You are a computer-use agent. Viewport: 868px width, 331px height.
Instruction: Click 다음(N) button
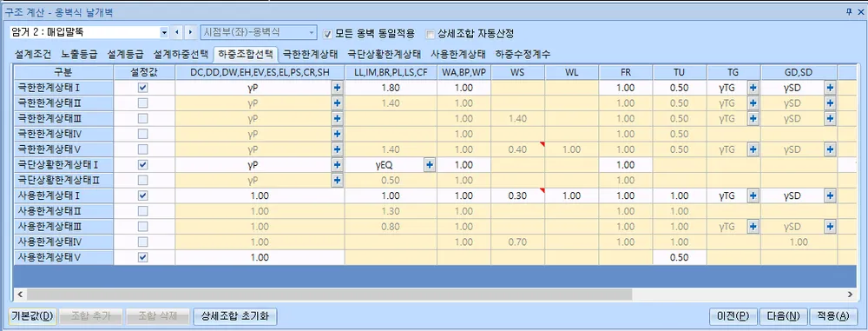tap(783, 316)
